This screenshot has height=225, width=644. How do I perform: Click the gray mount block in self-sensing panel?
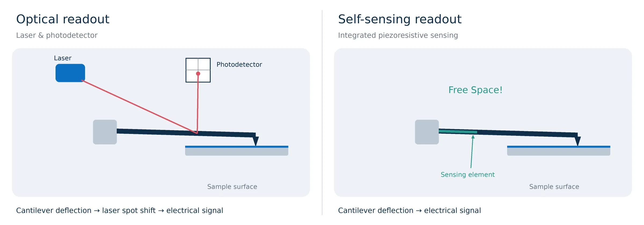click(427, 132)
